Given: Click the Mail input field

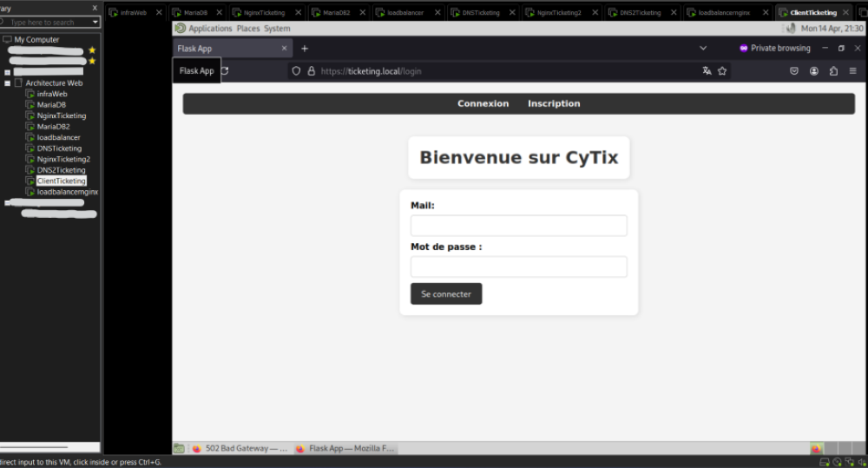Looking at the screenshot, I should click(518, 226).
